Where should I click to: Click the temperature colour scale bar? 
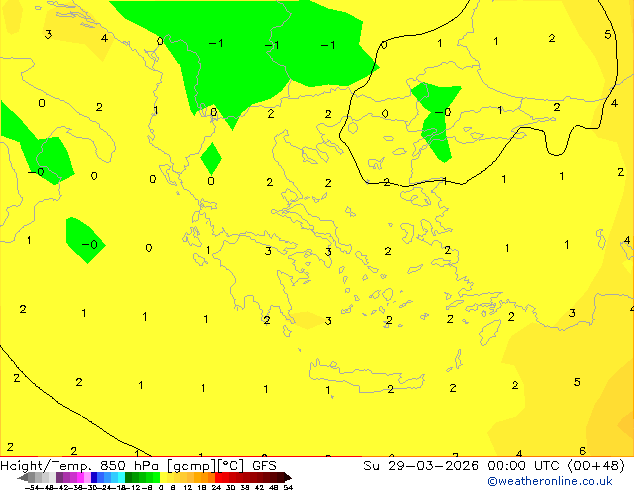[x=154, y=477]
